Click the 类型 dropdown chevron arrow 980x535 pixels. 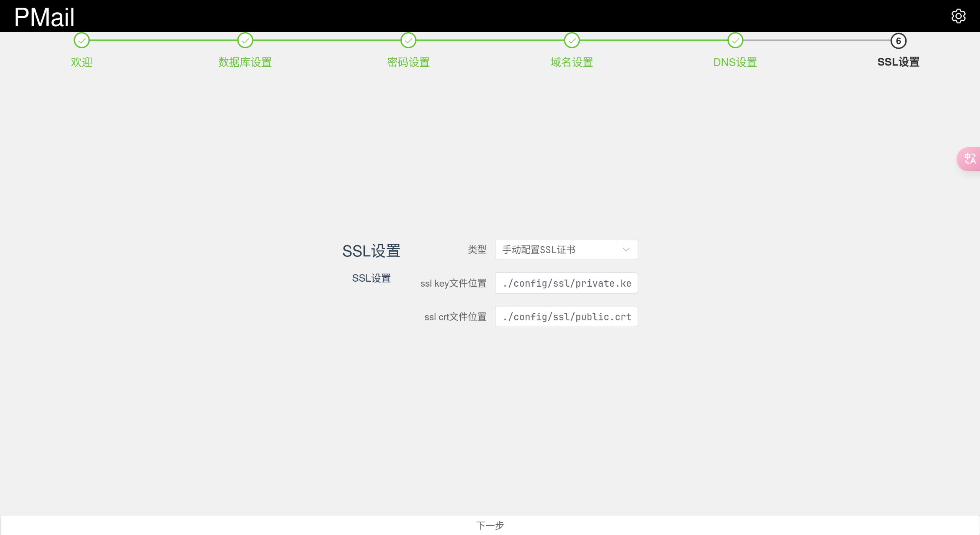(x=626, y=249)
